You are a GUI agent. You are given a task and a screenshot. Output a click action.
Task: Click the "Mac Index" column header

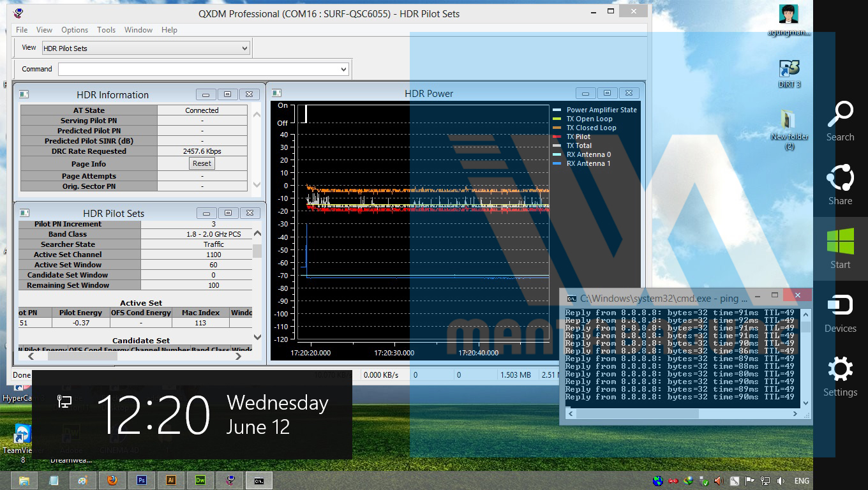200,313
